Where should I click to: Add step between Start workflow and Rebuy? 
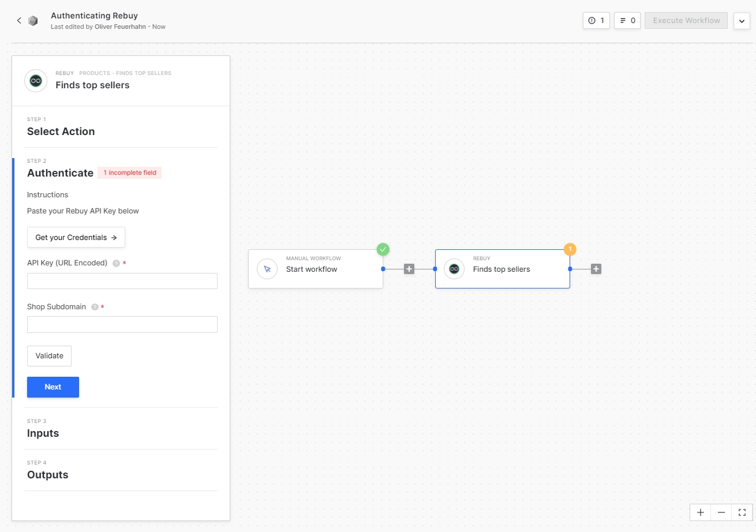click(409, 269)
